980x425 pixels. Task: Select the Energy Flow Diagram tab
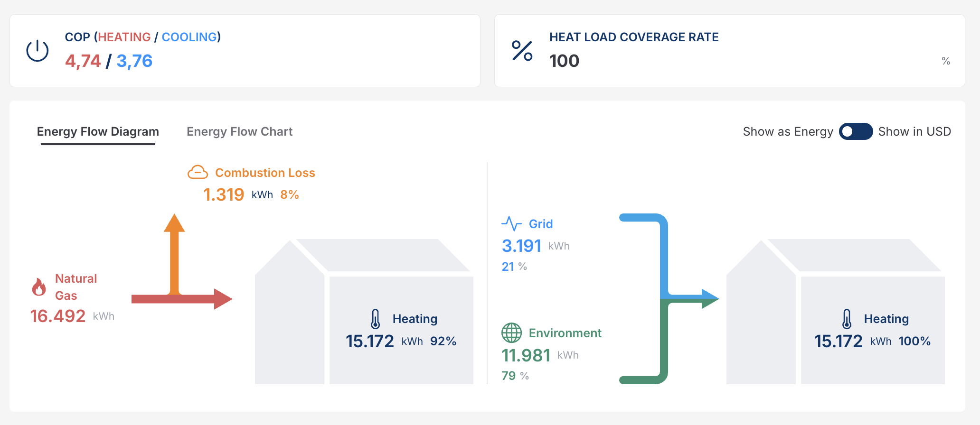pyautogui.click(x=98, y=131)
